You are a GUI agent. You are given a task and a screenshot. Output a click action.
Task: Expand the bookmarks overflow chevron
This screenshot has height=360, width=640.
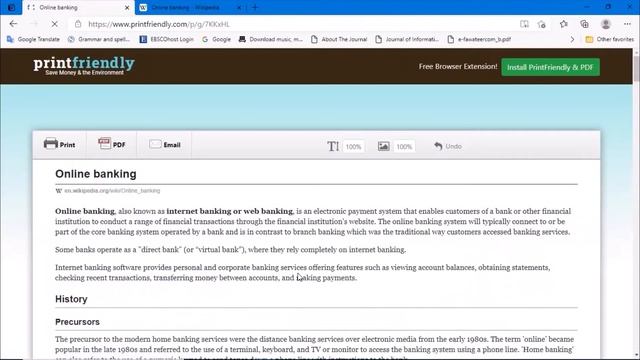(572, 39)
